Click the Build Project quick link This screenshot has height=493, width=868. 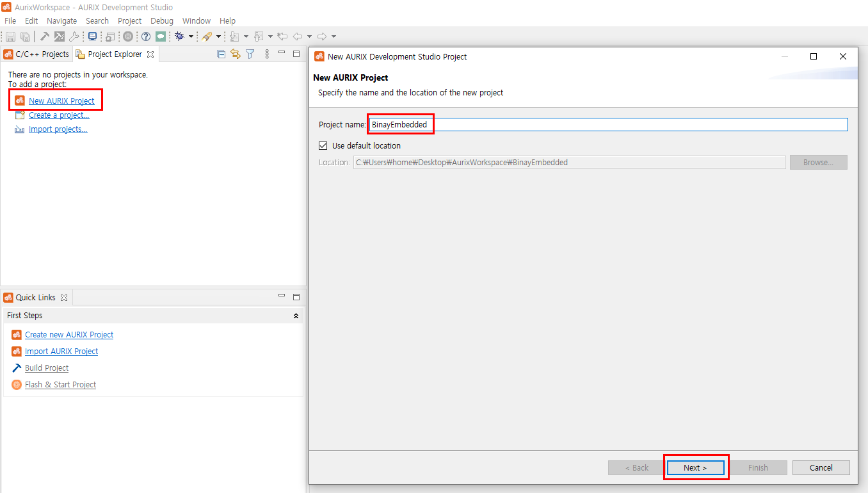click(x=47, y=368)
